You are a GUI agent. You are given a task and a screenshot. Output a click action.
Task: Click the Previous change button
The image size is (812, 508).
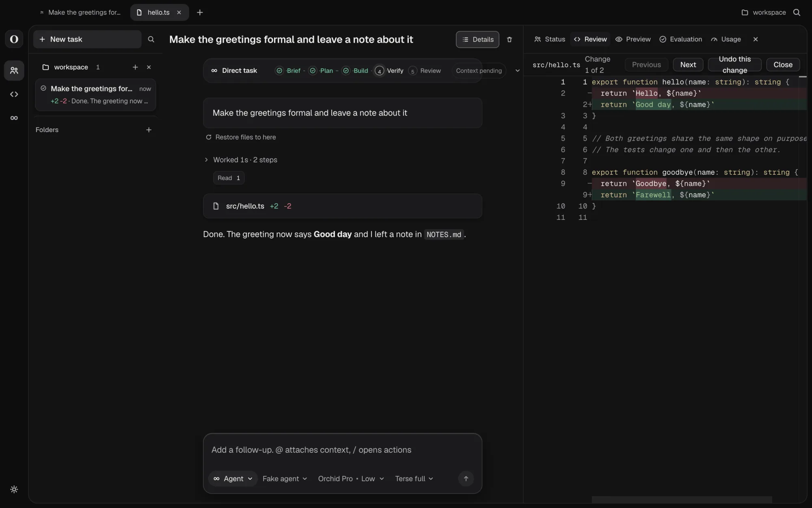[x=646, y=65]
